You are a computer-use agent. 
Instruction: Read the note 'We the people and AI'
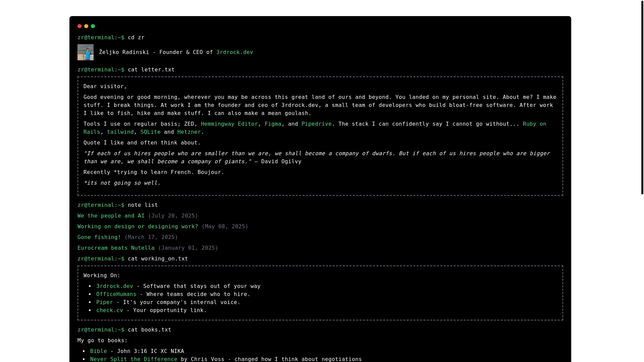point(111,216)
